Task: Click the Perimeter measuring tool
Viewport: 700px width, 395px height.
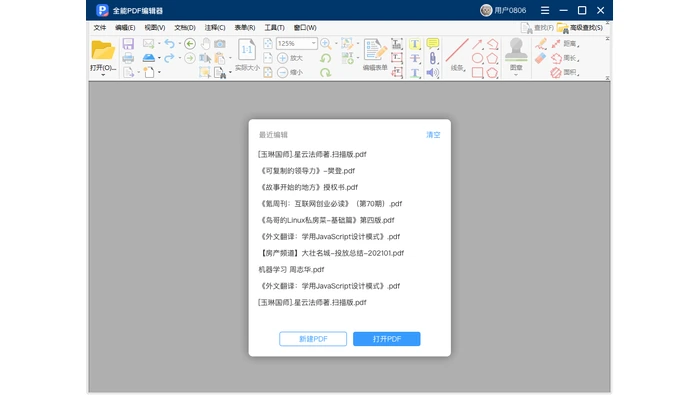Action: click(565, 58)
